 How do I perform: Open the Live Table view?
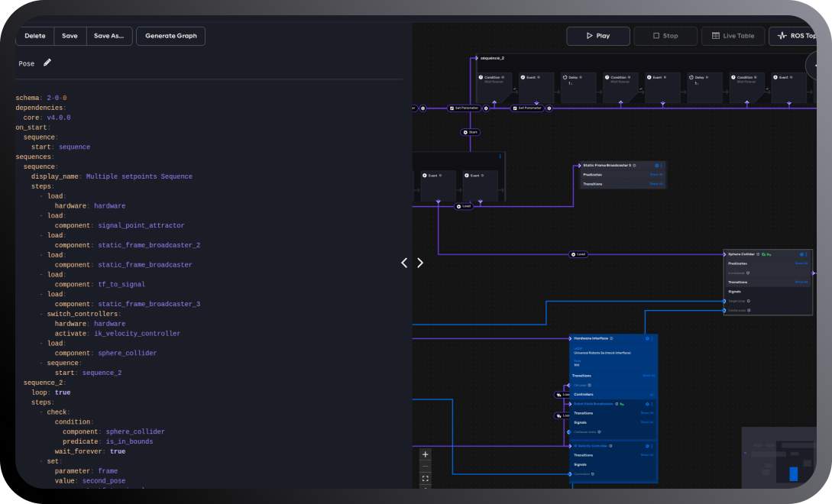tap(732, 36)
